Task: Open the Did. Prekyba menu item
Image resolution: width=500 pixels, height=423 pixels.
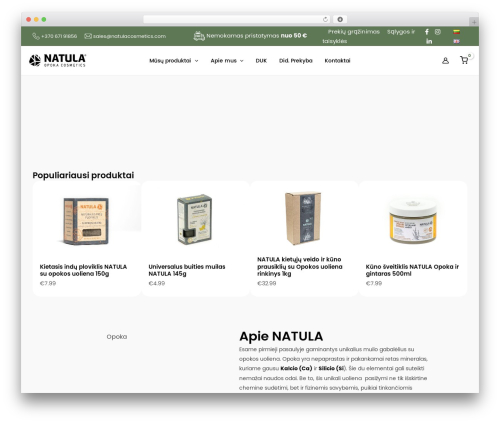Action: [x=296, y=61]
